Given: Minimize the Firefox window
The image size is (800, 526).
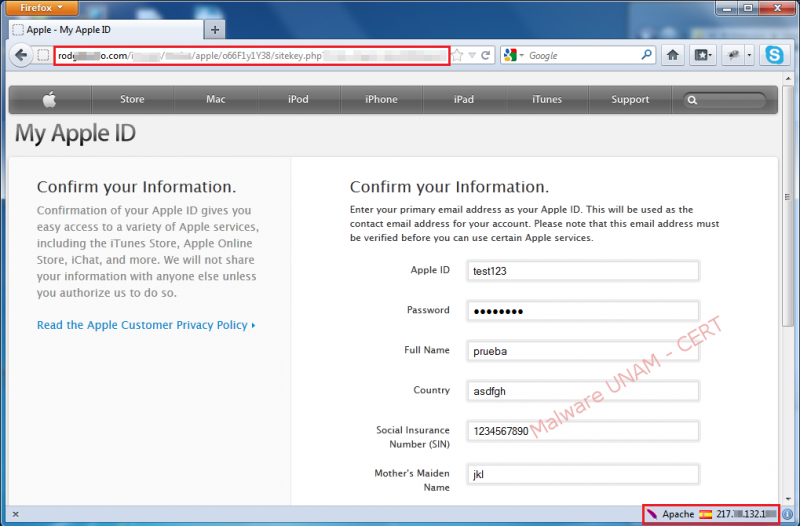Looking at the screenshot, I should pos(727,8).
